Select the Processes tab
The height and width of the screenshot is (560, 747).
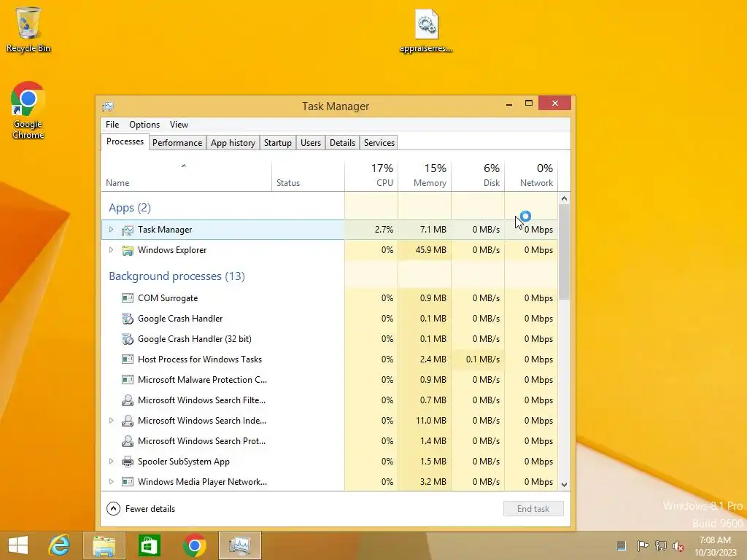pyautogui.click(x=125, y=142)
